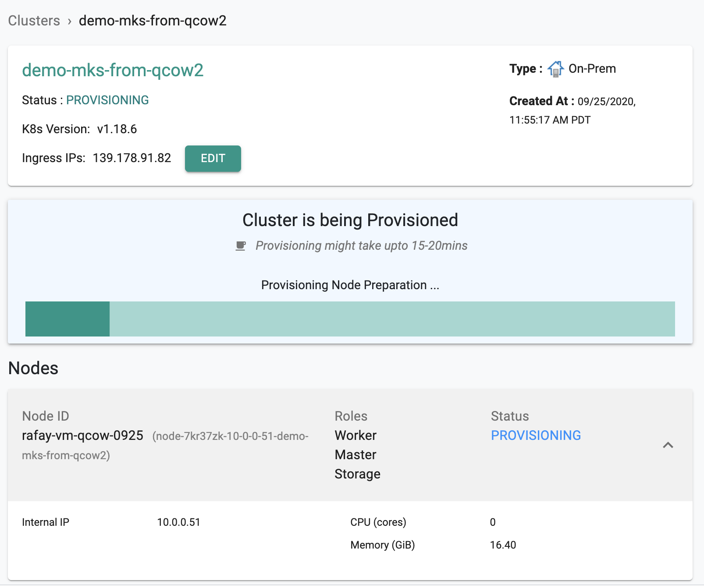This screenshot has height=588, width=704.
Task: Select the ingress IP 139.178.91.82
Action: click(132, 158)
